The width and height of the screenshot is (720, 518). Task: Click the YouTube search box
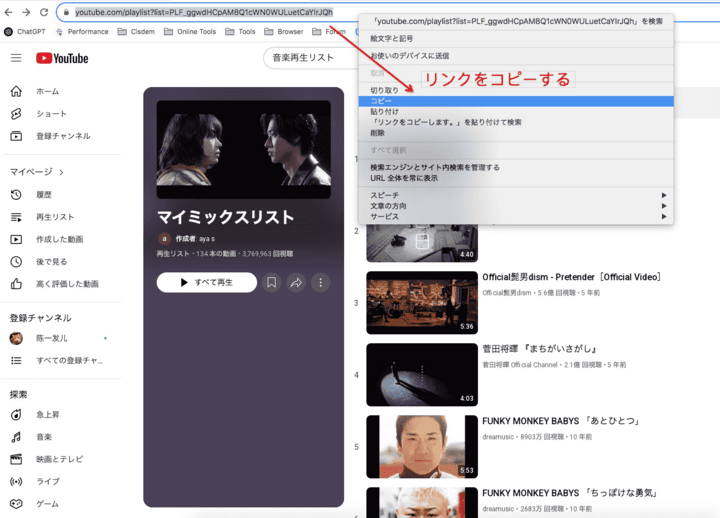click(x=310, y=58)
